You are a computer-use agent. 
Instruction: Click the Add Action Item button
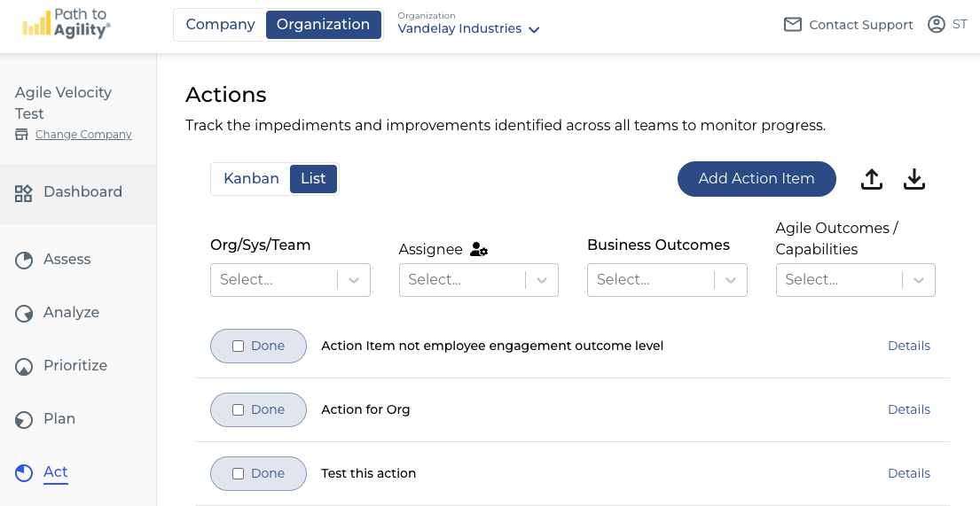pyautogui.click(x=757, y=179)
